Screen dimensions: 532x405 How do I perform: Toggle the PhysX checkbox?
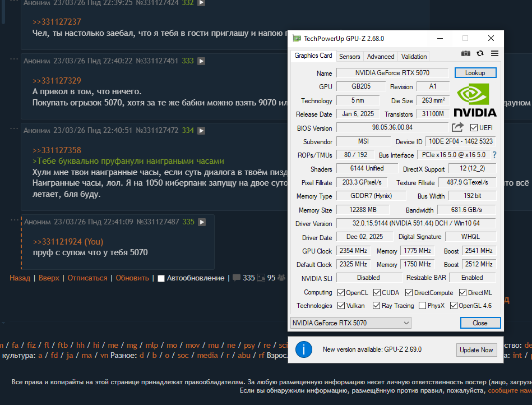click(x=423, y=306)
